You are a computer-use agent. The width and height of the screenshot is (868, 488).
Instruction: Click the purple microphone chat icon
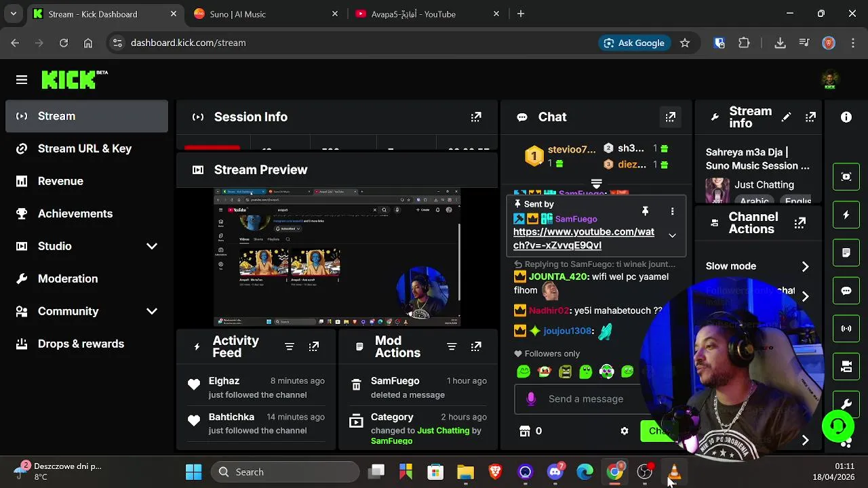[x=531, y=399]
